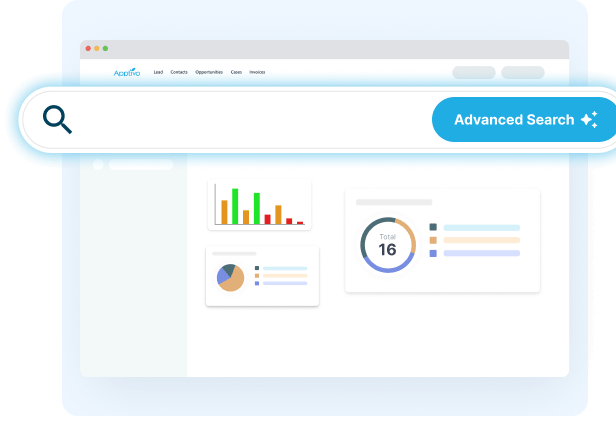This screenshot has width=616, height=424.
Task: Click the sparkle icon on Advanced Search
Action: pyautogui.click(x=589, y=120)
